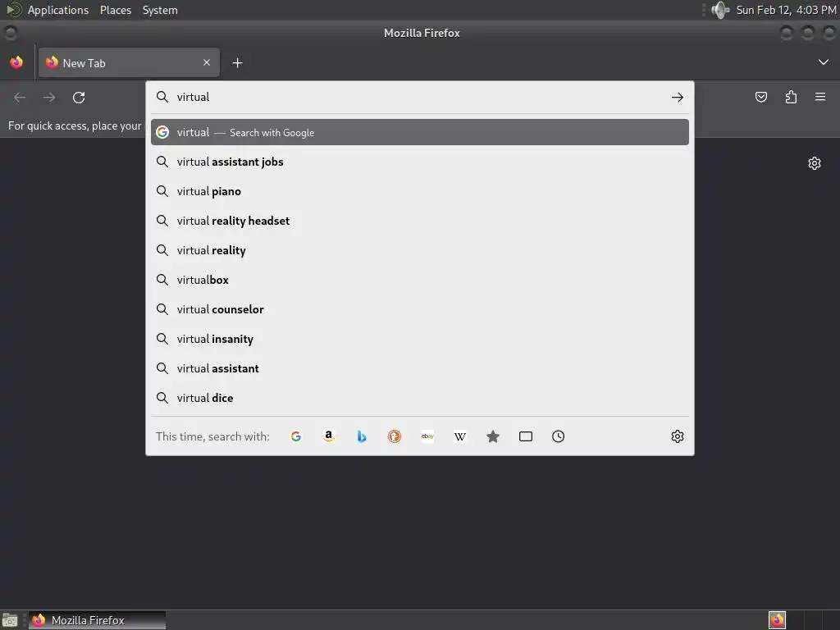This screenshot has height=630, width=840.
Task: Choose suggestion 'virtual insanity'
Action: tap(419, 339)
